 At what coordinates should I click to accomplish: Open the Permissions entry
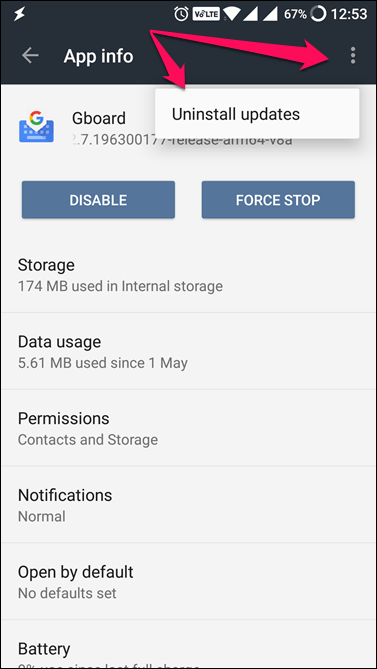[x=188, y=428]
